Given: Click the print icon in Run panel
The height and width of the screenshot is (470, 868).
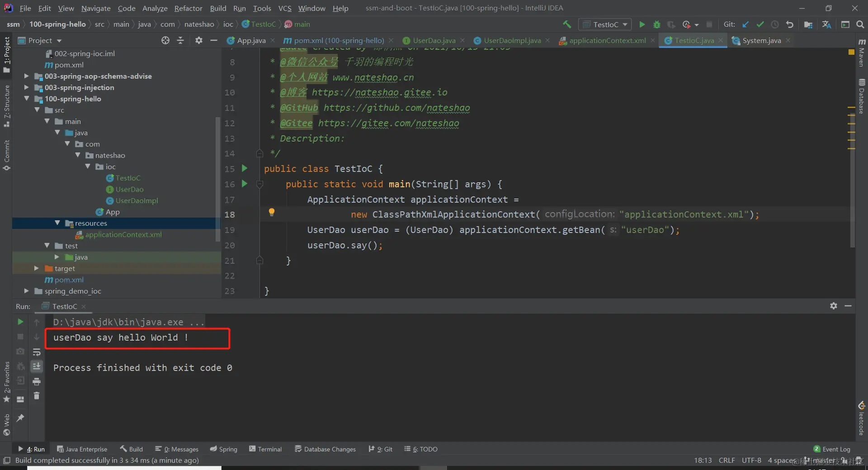Looking at the screenshot, I should [37, 381].
